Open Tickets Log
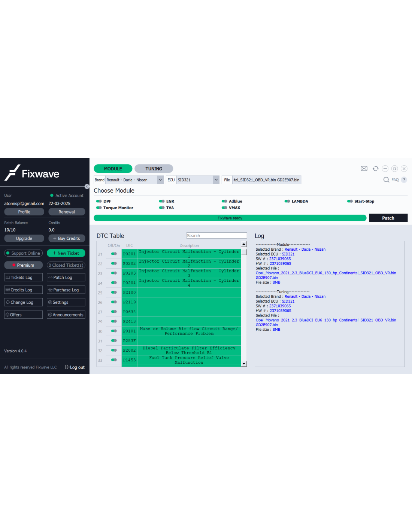Screen dimensions: 412x532 click(23, 277)
